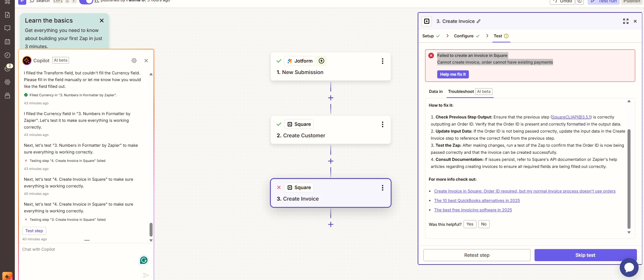Screen dimensions: 644x280
Task: Open Create Invoice in Square Order ID link
Action: click(x=525, y=191)
